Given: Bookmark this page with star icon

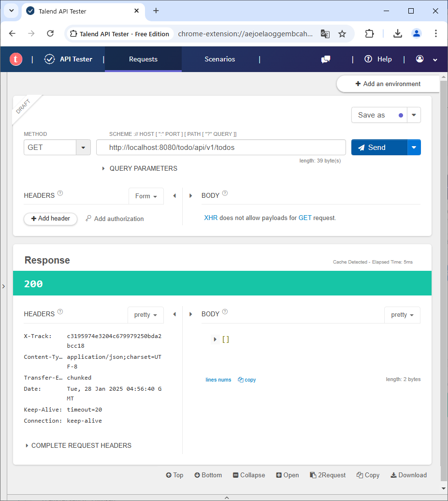Looking at the screenshot, I should pos(342,34).
